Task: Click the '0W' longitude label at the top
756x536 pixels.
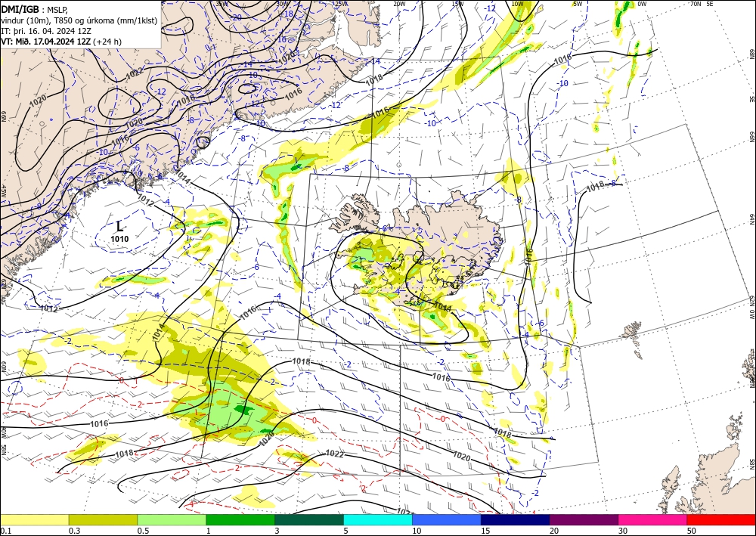Action: point(642,4)
